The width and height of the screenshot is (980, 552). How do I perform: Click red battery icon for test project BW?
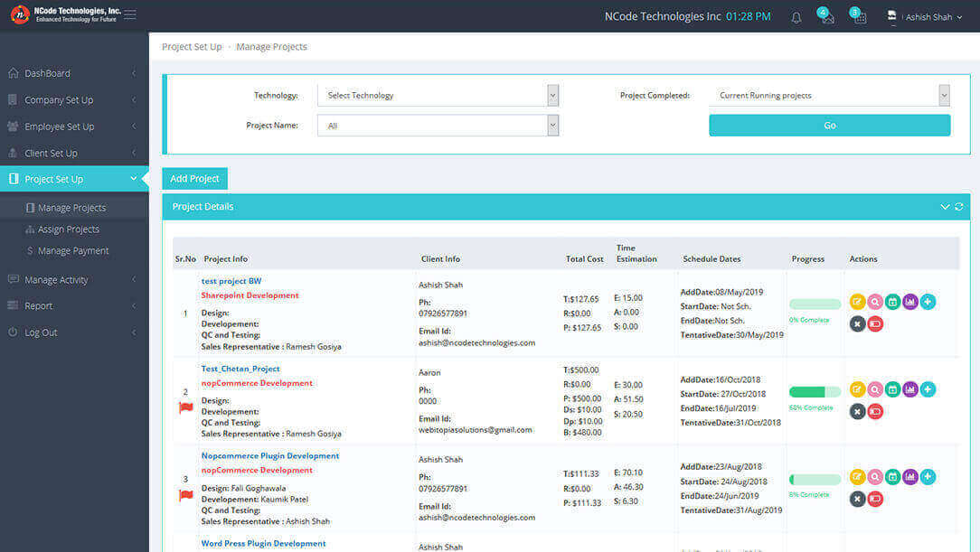[x=875, y=324]
